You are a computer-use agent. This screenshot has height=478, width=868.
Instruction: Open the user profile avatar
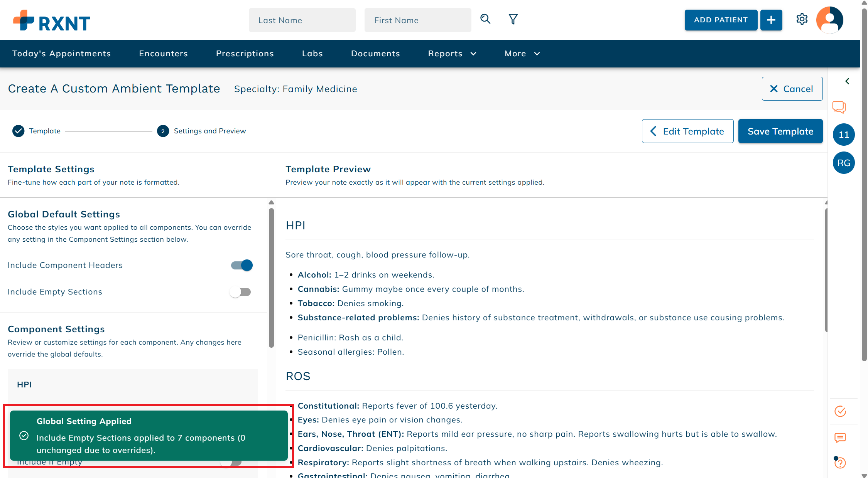tap(829, 20)
